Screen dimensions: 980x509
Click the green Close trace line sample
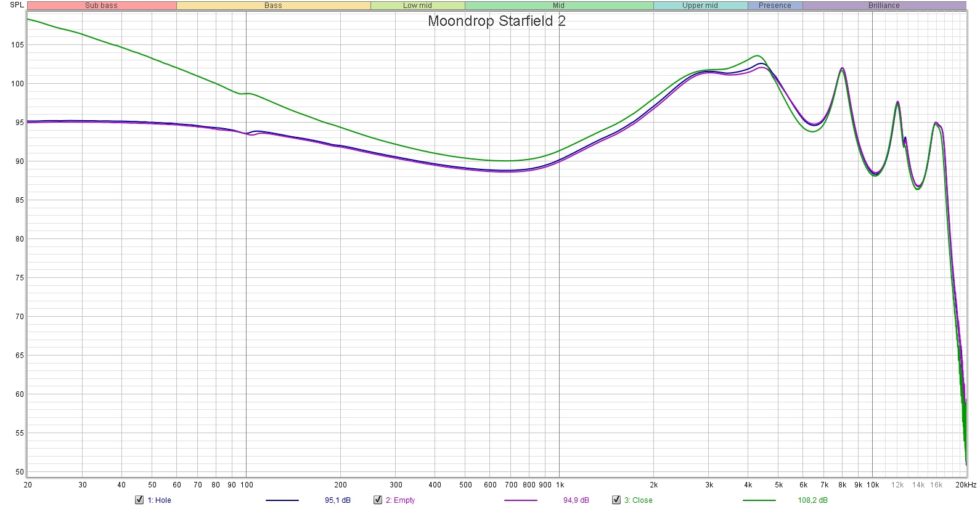tap(759, 500)
